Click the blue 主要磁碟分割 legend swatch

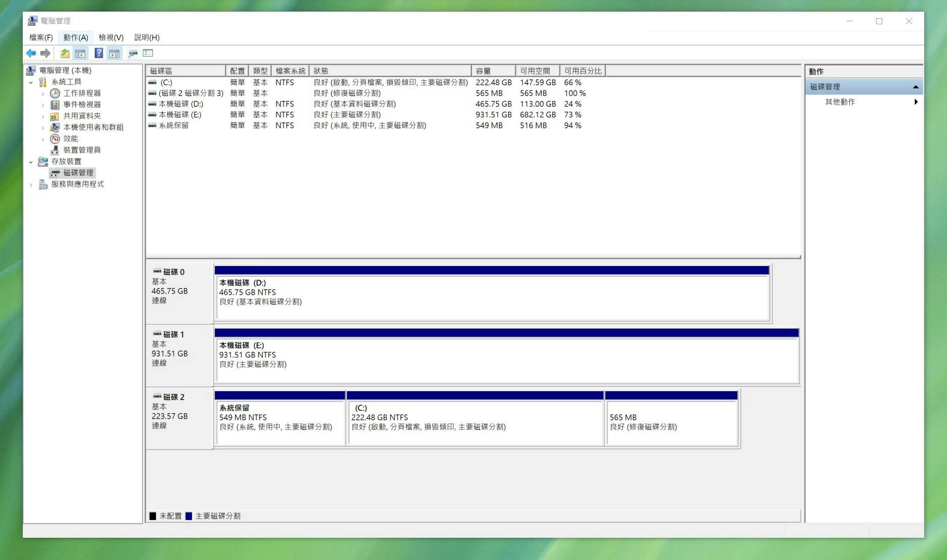click(189, 516)
